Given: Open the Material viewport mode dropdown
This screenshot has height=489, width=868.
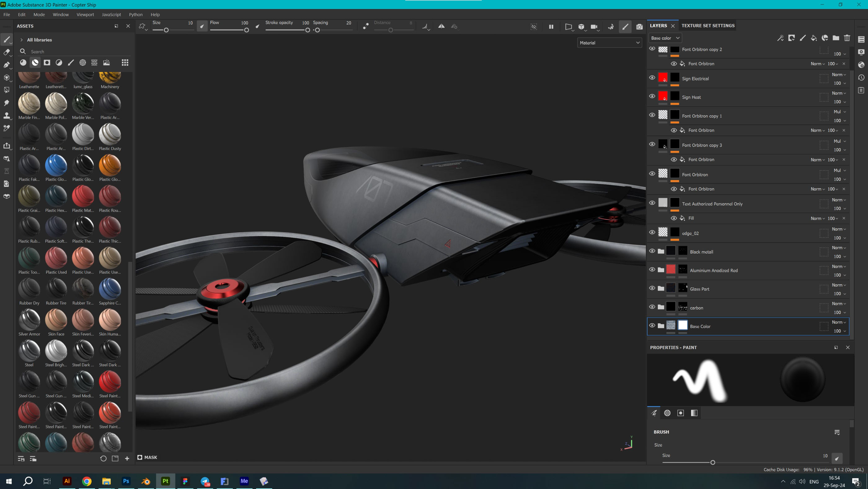Looking at the screenshot, I should pos(609,43).
